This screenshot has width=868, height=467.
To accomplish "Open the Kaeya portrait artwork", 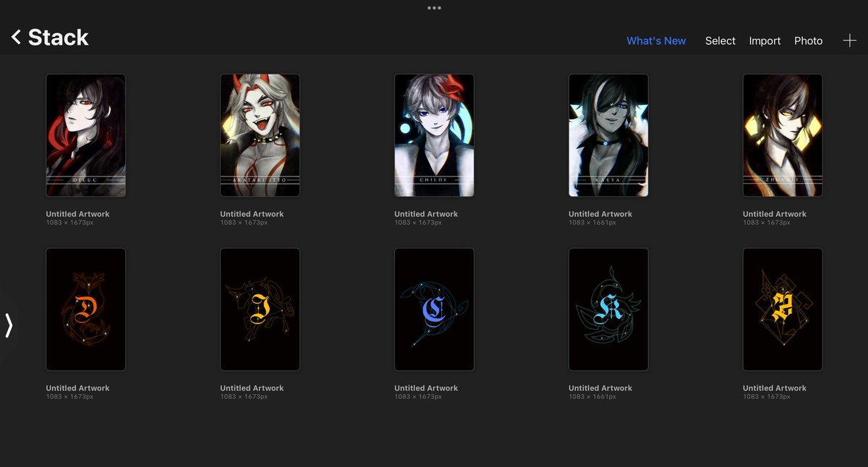I will (608, 135).
